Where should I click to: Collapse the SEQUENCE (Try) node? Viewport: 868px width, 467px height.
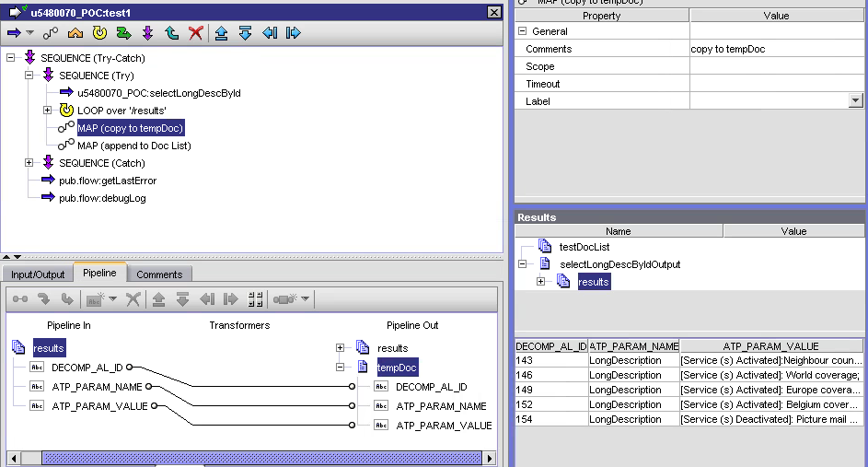click(29, 76)
